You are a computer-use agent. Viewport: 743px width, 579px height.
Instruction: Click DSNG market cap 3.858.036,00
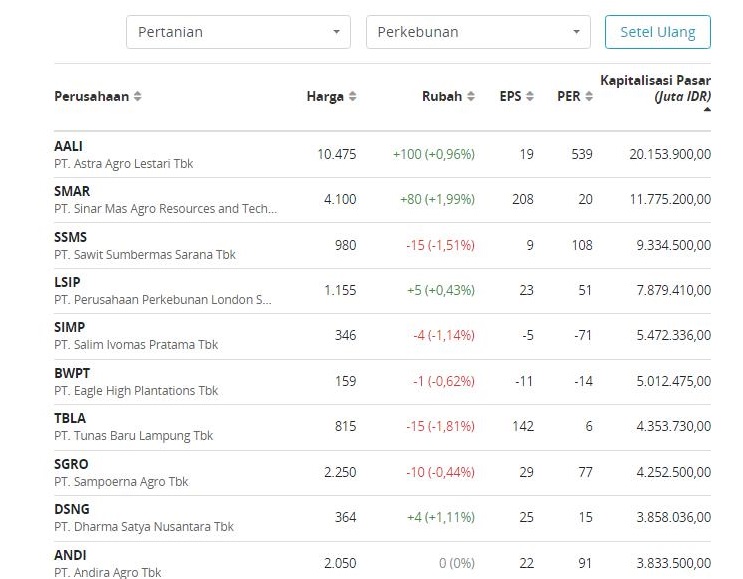click(x=674, y=517)
